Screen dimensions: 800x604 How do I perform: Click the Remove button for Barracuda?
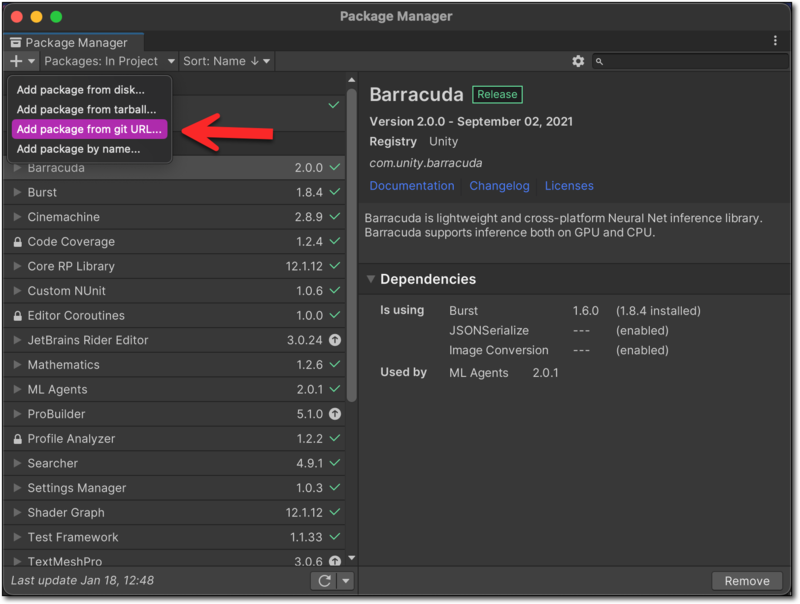746,580
